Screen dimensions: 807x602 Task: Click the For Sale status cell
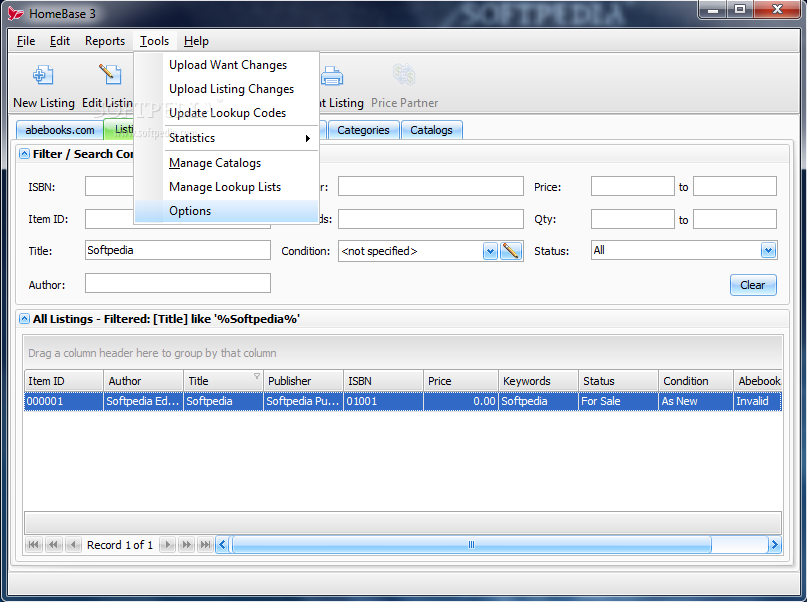tap(619, 401)
